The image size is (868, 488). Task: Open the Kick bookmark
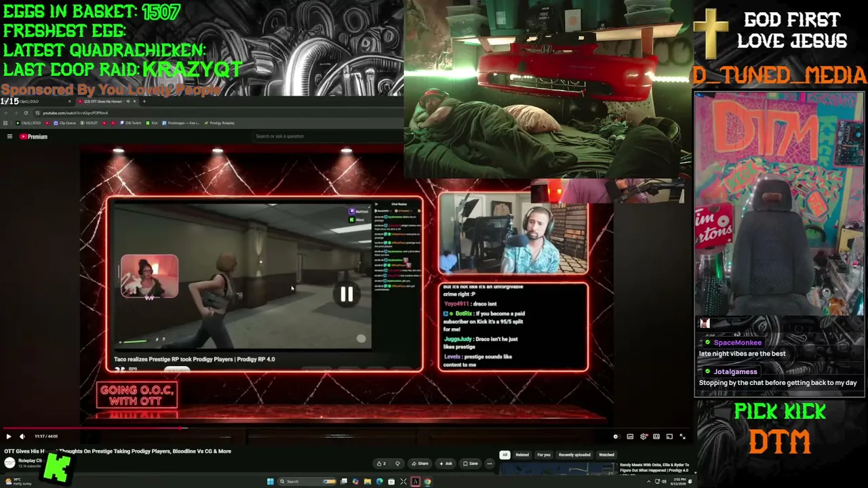coord(152,123)
